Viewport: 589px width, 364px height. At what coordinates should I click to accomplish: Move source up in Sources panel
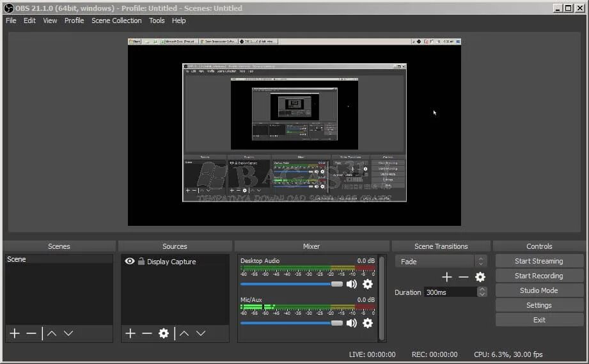(184, 333)
